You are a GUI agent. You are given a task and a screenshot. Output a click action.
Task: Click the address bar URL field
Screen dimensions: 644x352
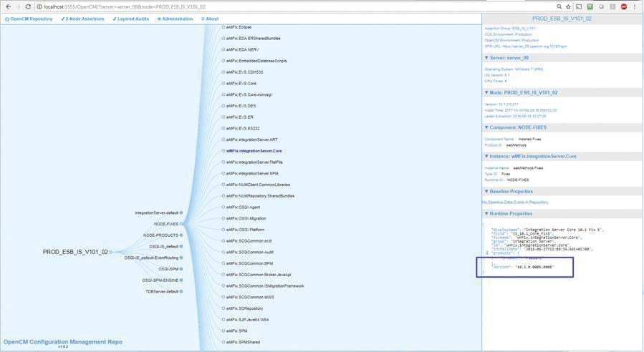click(x=296, y=6)
